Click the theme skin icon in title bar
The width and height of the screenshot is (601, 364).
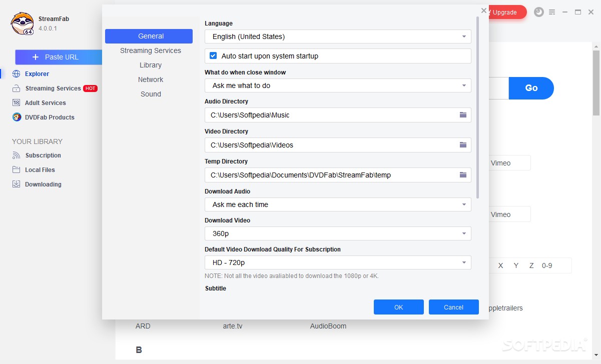(x=539, y=12)
